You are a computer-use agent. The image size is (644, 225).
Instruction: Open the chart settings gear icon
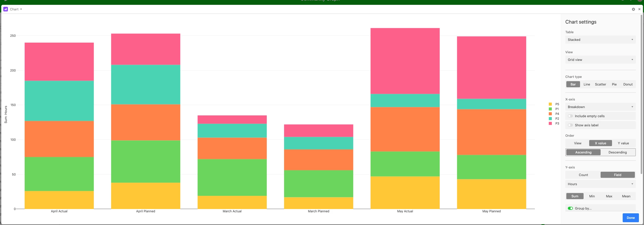(633, 9)
